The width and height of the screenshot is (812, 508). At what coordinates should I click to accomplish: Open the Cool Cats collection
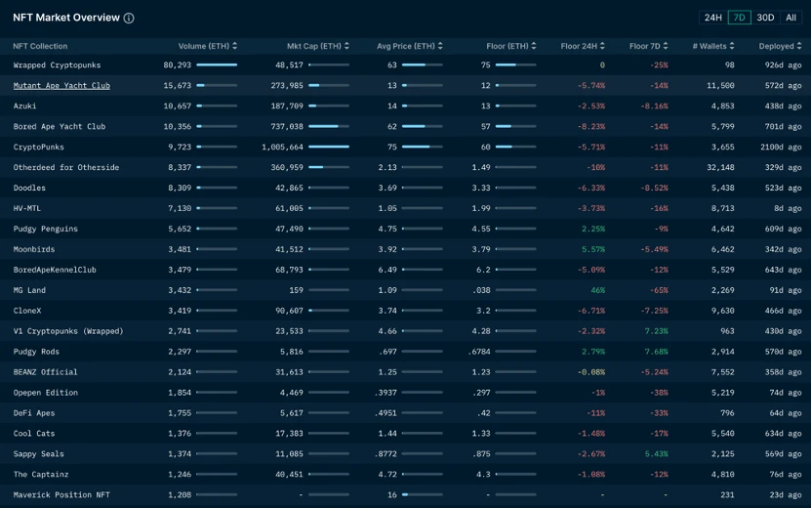pos(33,434)
